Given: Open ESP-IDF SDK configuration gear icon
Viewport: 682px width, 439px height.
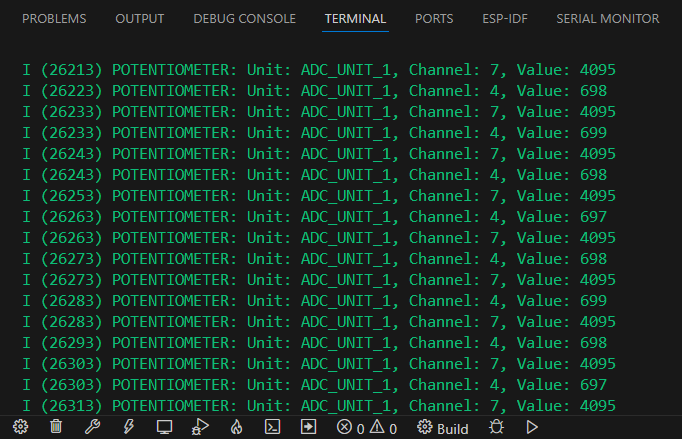Looking at the screenshot, I should point(20,427).
